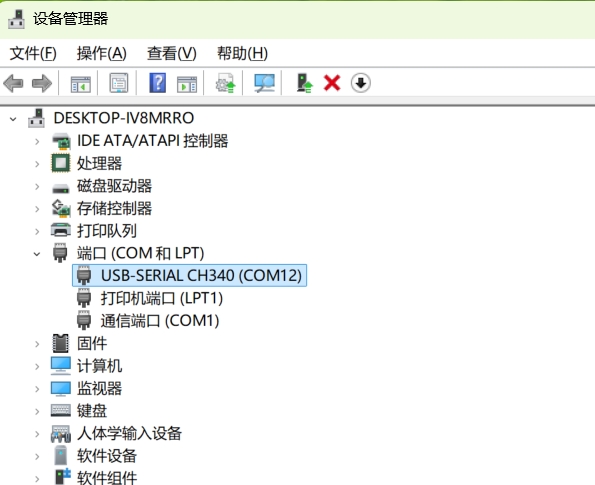The height and width of the screenshot is (485, 595).
Task: Click the red X uninstall device icon
Action: 332,83
